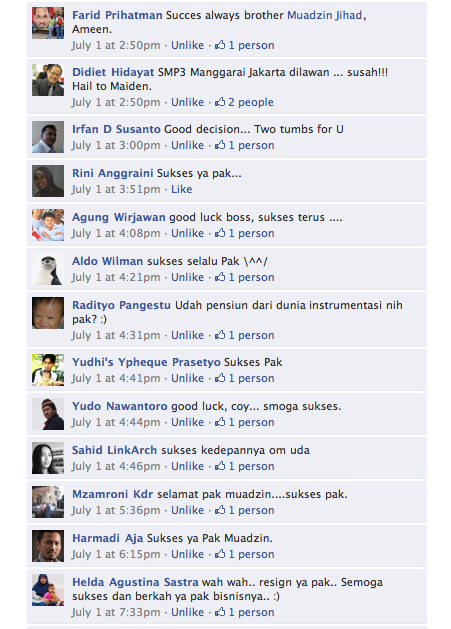This screenshot has height=629, width=451.
Task: Click thumbs-up icon on Yudo Nawantoro's comment
Action: tap(220, 422)
